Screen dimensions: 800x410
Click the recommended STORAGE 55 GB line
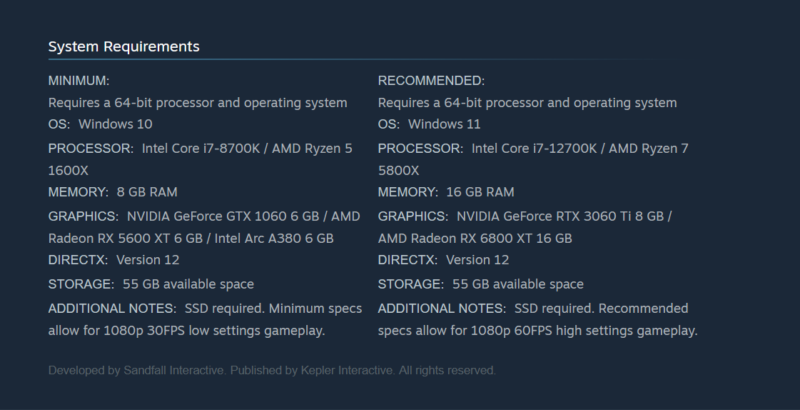480,284
